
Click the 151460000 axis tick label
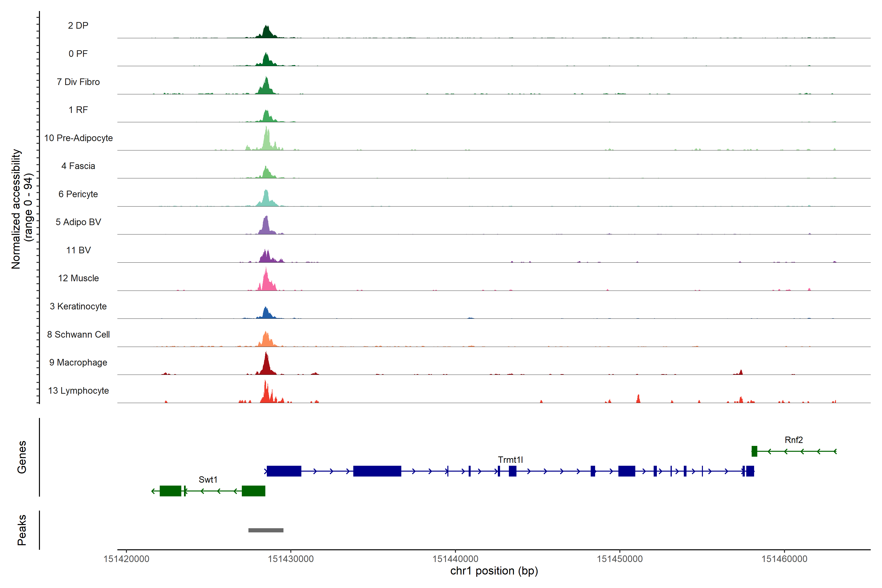pyautogui.click(x=784, y=559)
